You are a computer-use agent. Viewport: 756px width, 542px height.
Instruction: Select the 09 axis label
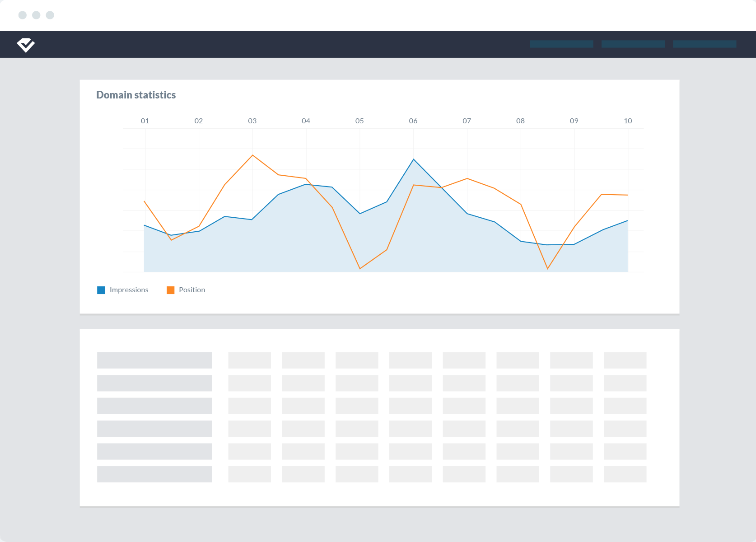pos(574,121)
